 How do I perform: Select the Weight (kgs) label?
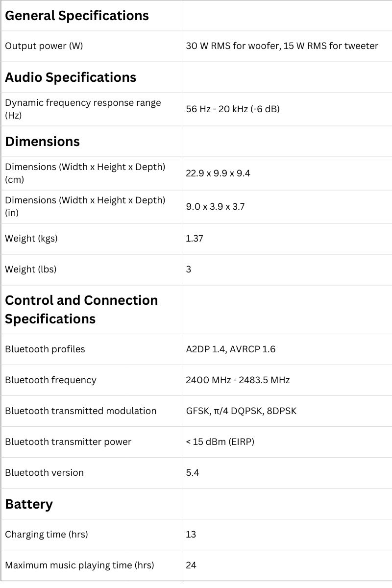click(31, 239)
